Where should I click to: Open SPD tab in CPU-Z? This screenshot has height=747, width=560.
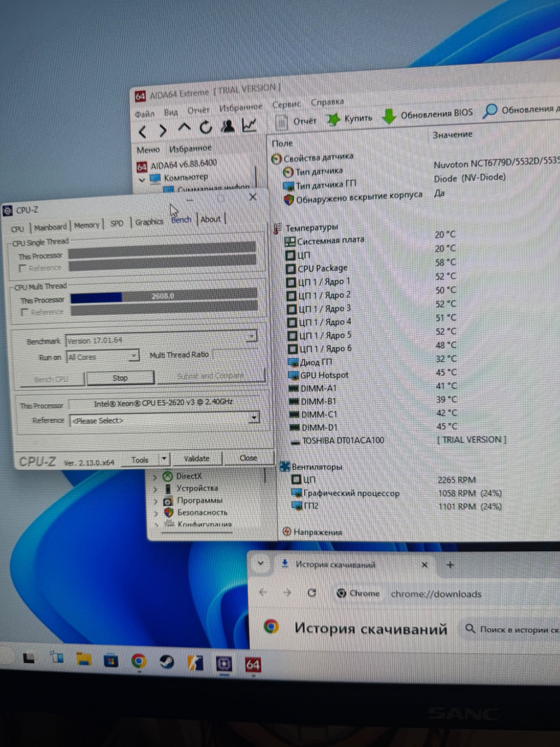point(117,224)
